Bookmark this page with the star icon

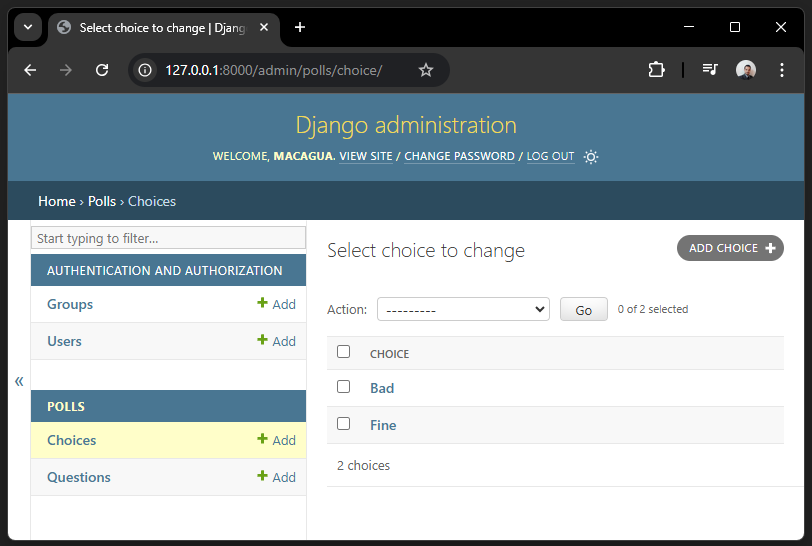coord(426,70)
